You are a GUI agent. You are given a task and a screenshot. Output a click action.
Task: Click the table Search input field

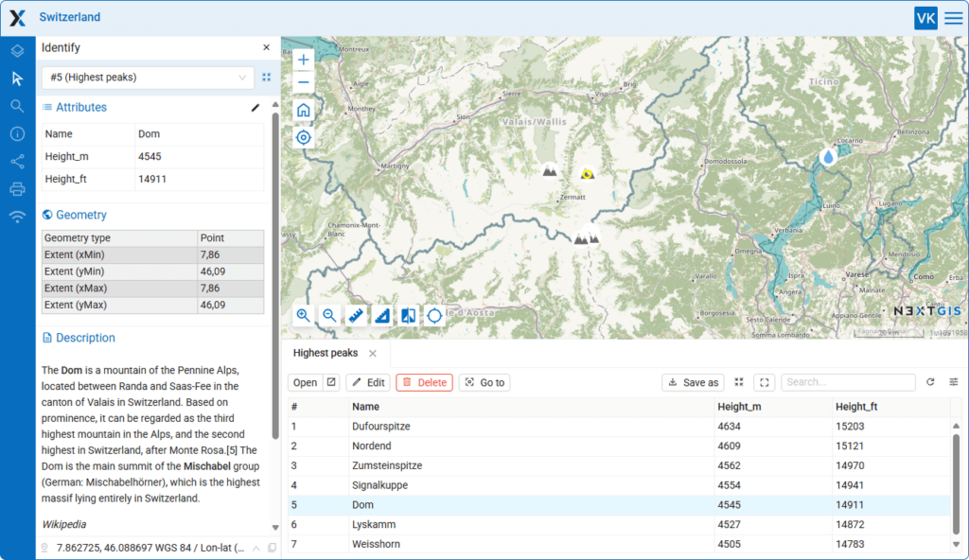[848, 382]
